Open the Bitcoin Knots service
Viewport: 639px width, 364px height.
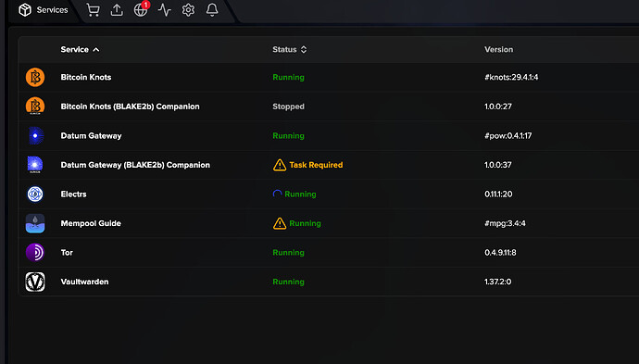tap(86, 77)
